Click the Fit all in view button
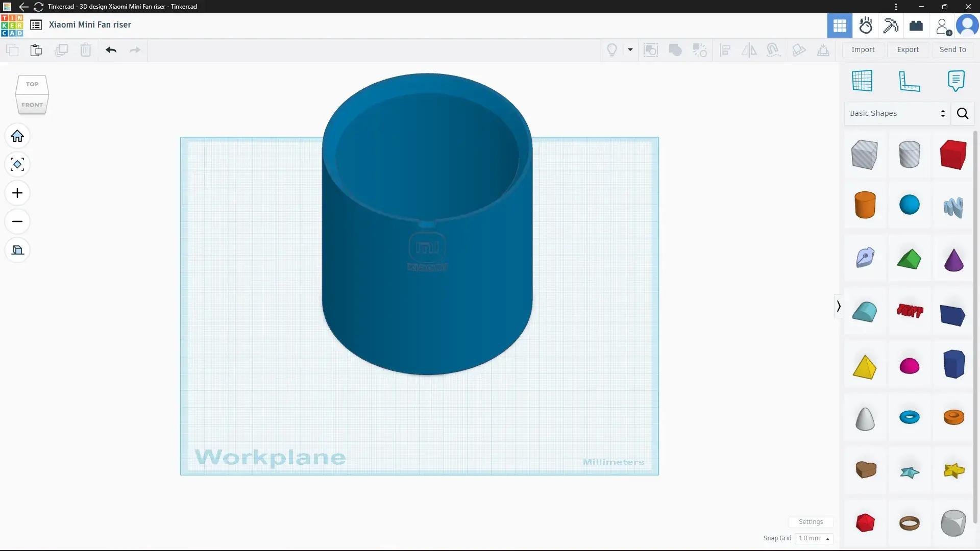Viewport: 980px width, 551px height. 17,164
